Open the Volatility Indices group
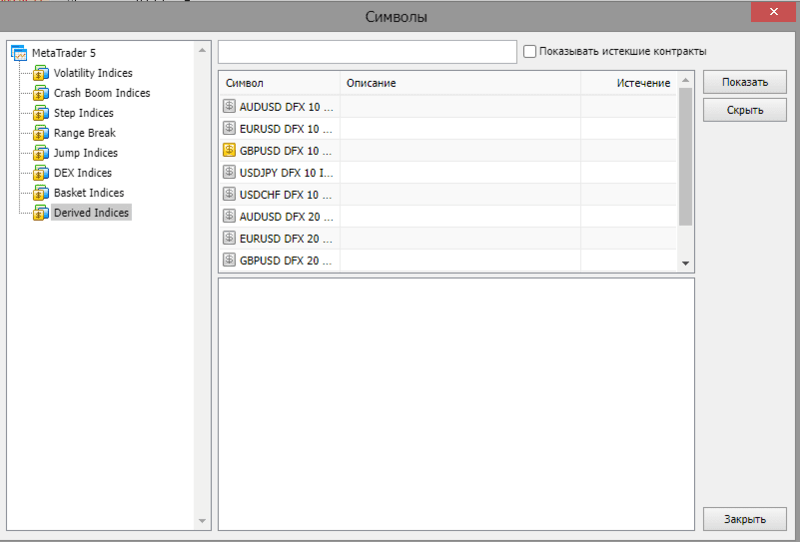 tap(93, 73)
